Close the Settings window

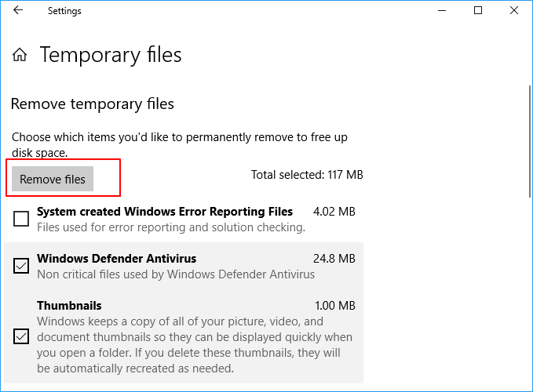(x=514, y=11)
